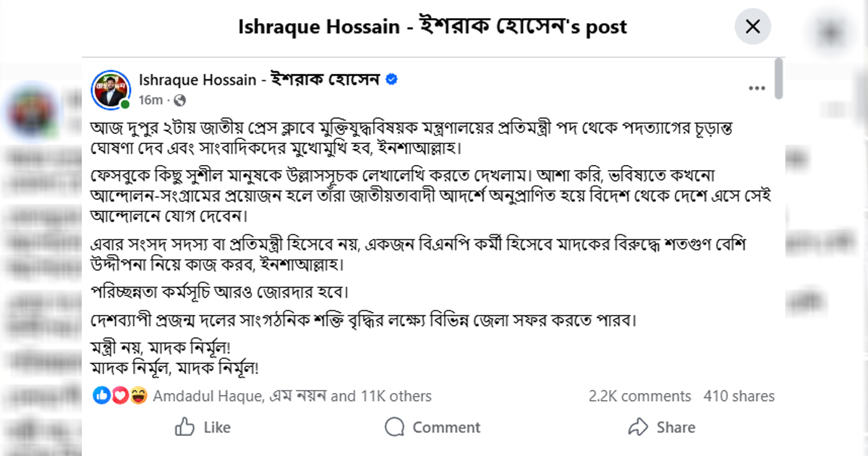Like the post with thumbs-up button
The image size is (868, 456).
pyautogui.click(x=204, y=427)
